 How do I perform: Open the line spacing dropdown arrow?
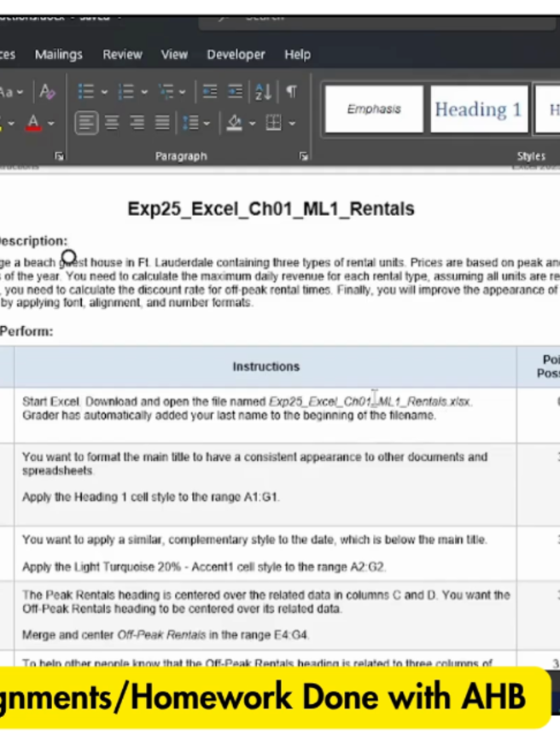(207, 124)
